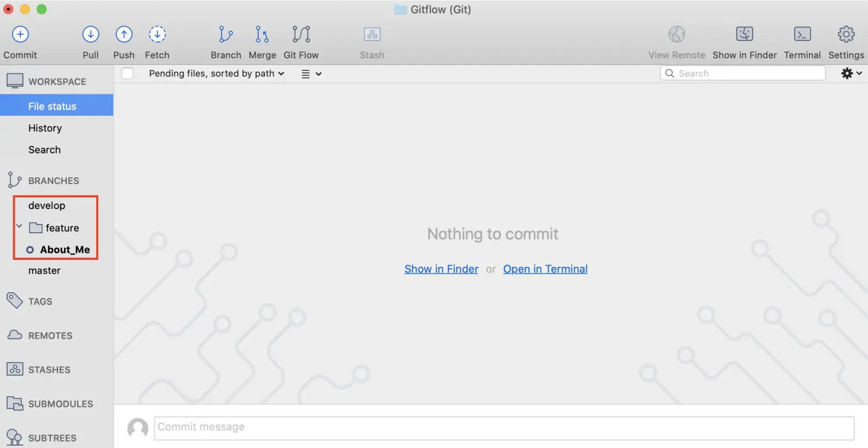Click into the Search input field

click(x=743, y=73)
